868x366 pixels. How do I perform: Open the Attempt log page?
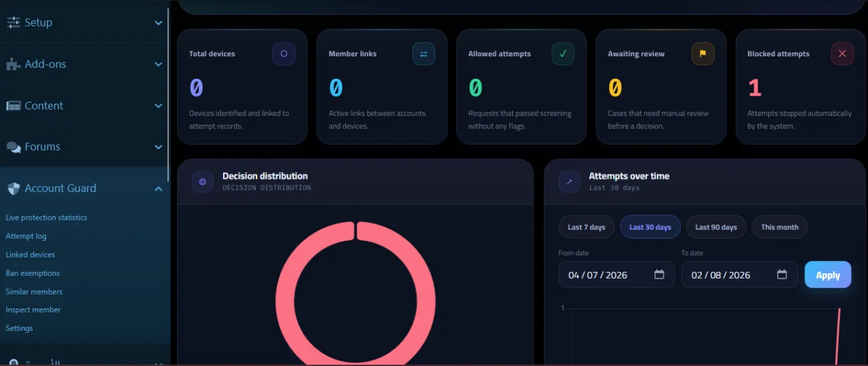click(x=26, y=236)
